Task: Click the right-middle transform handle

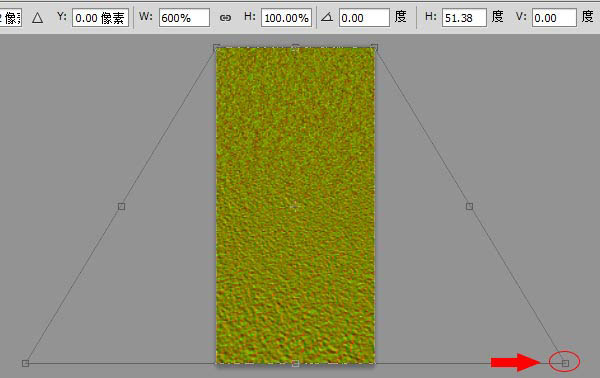Action: pos(469,206)
